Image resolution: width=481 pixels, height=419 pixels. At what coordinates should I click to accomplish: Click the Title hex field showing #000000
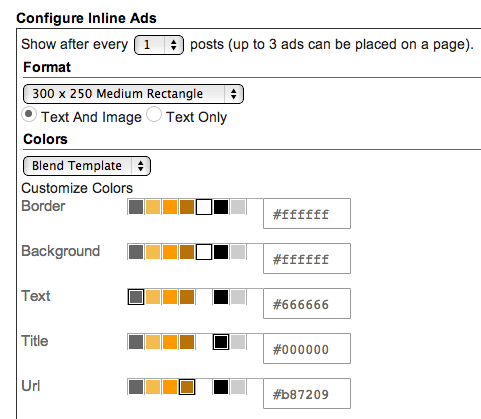(x=307, y=349)
